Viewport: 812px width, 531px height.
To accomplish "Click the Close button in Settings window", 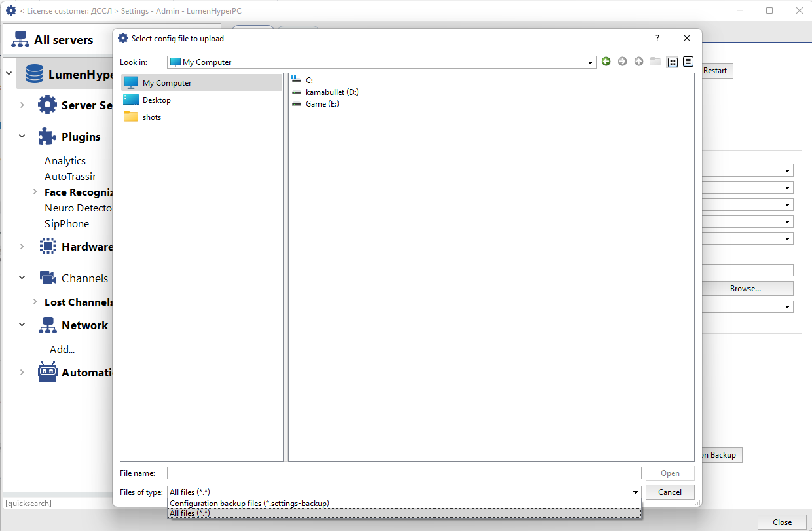I will [x=782, y=522].
